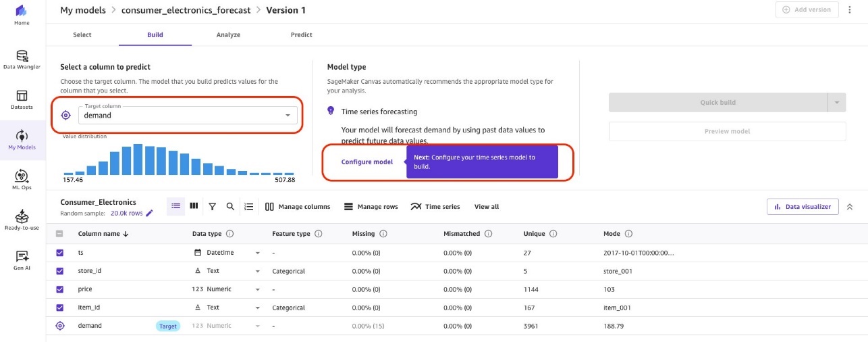The image size is (868, 342).
Task: Switch to the Select tab
Action: point(82,34)
